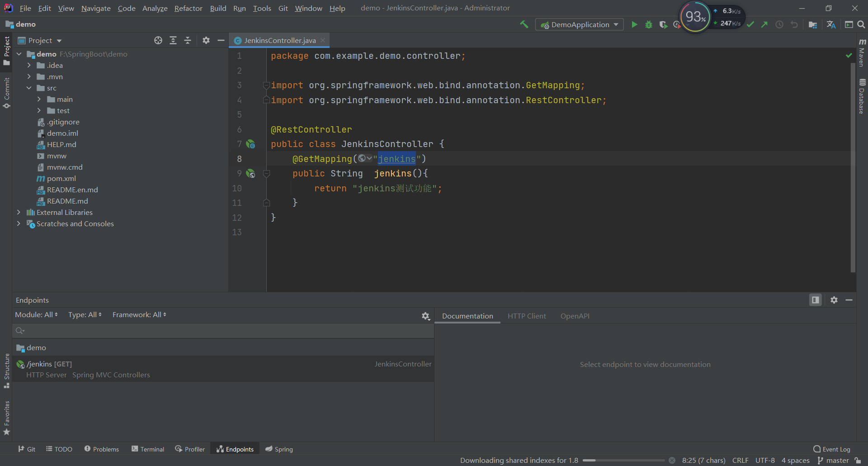Viewport: 868px width, 466px height.
Task: Open the Refactor menu
Action: [189, 8]
